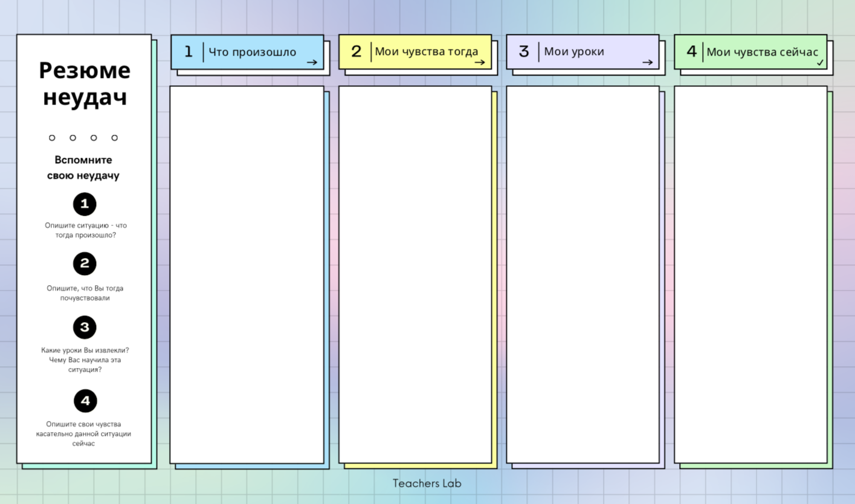855x504 pixels.
Task: Select the "Что произошло" header label
Action: coord(252,52)
